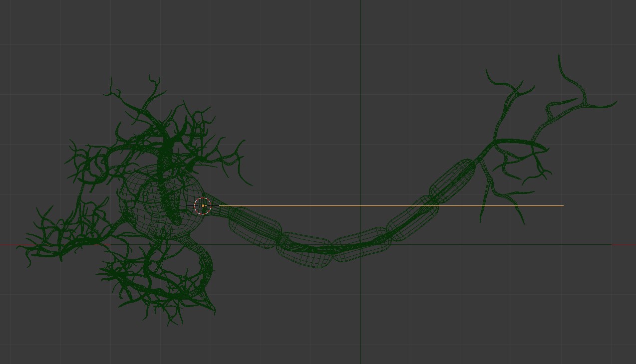Image resolution: width=636 pixels, height=364 pixels.
Task: Click the 3D cursor crosshair circle
Action: click(x=203, y=205)
